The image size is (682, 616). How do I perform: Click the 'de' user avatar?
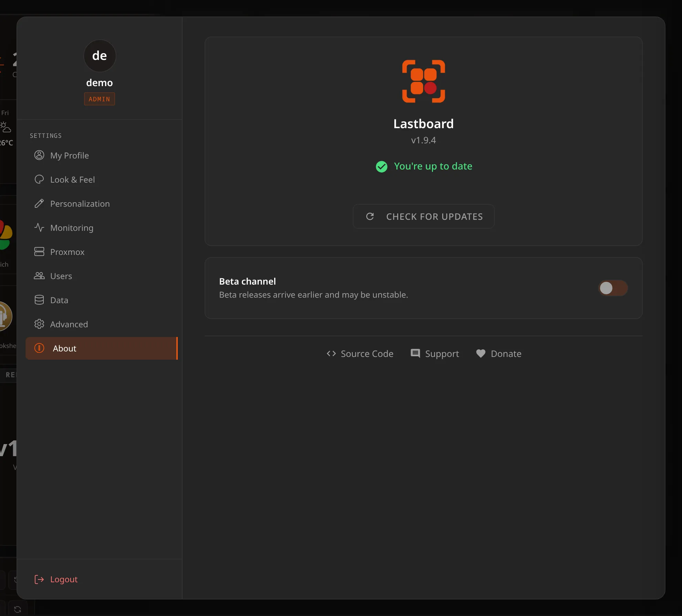[x=100, y=56]
